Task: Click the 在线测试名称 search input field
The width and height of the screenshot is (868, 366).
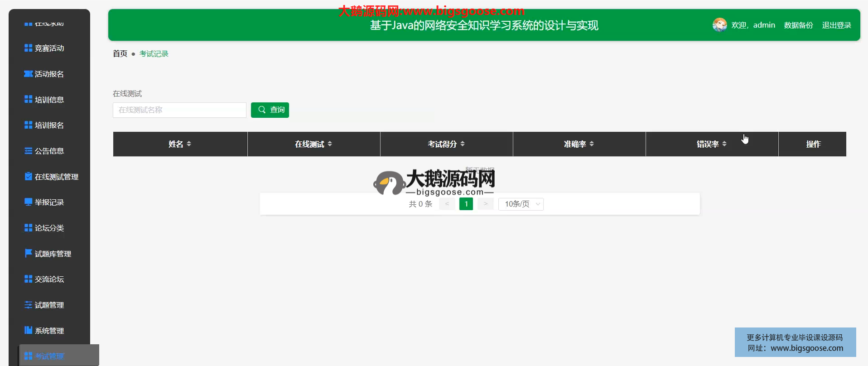Action: click(179, 110)
